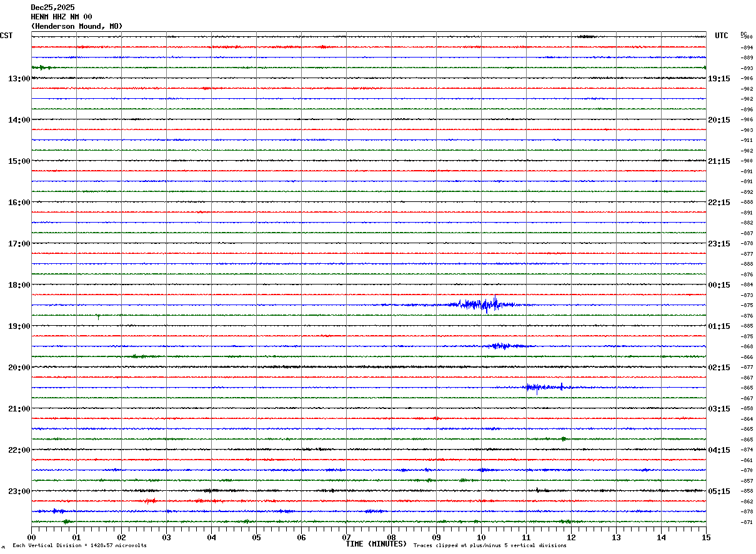756x554 pixels.
Task: Click the 21:00 CST time label
Action: click(19, 408)
